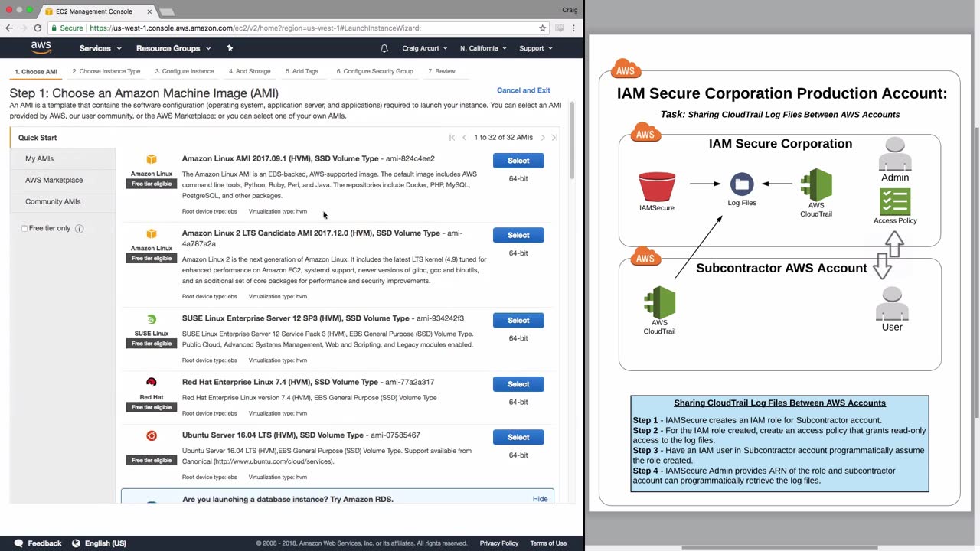Go to the 4. Add Storage step
The width and height of the screenshot is (980, 551).
tap(250, 71)
